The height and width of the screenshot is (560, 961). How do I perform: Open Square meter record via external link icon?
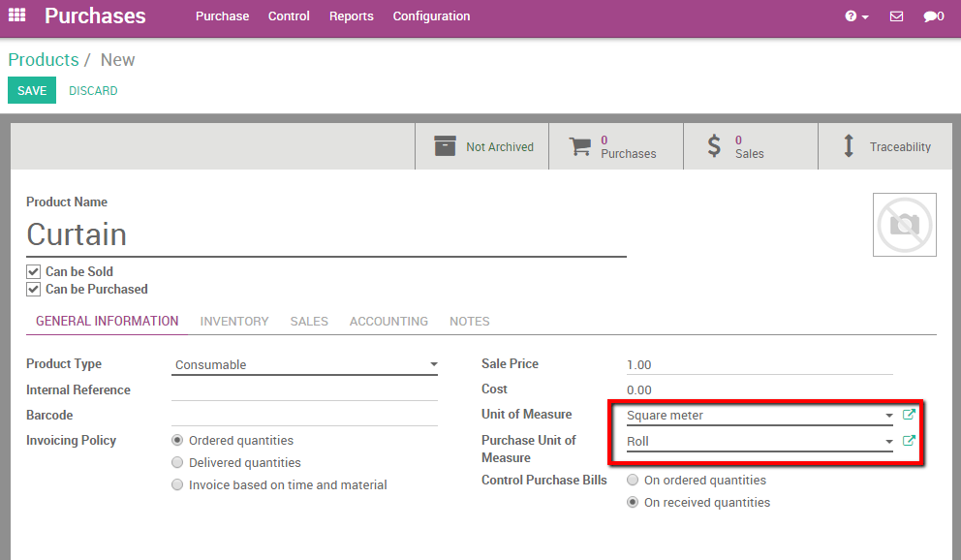909,414
